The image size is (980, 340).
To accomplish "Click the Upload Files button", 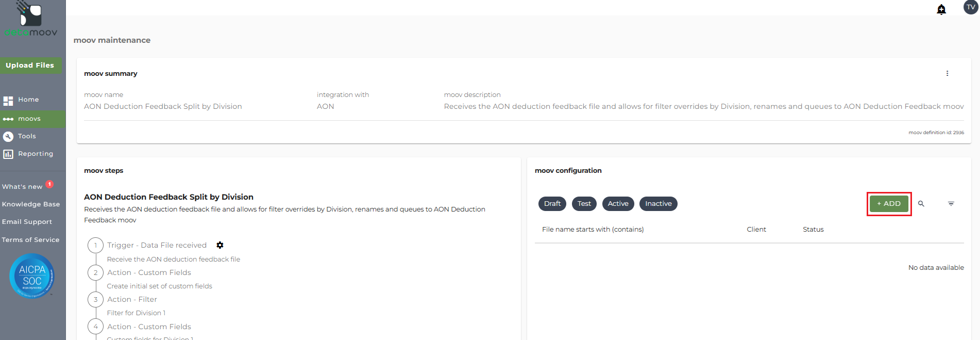I will point(30,66).
